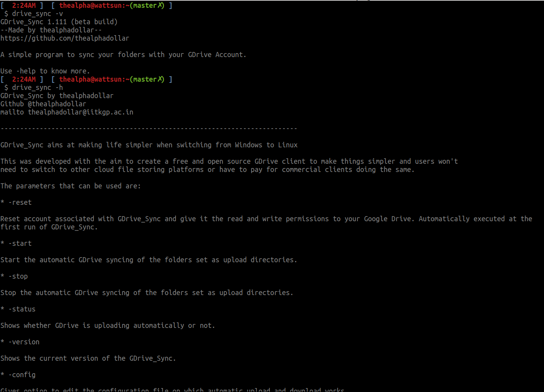Click the line starting 'This was developed with the aim'
Image resolution: width=544 pixels, height=392 pixels.
click(x=229, y=161)
